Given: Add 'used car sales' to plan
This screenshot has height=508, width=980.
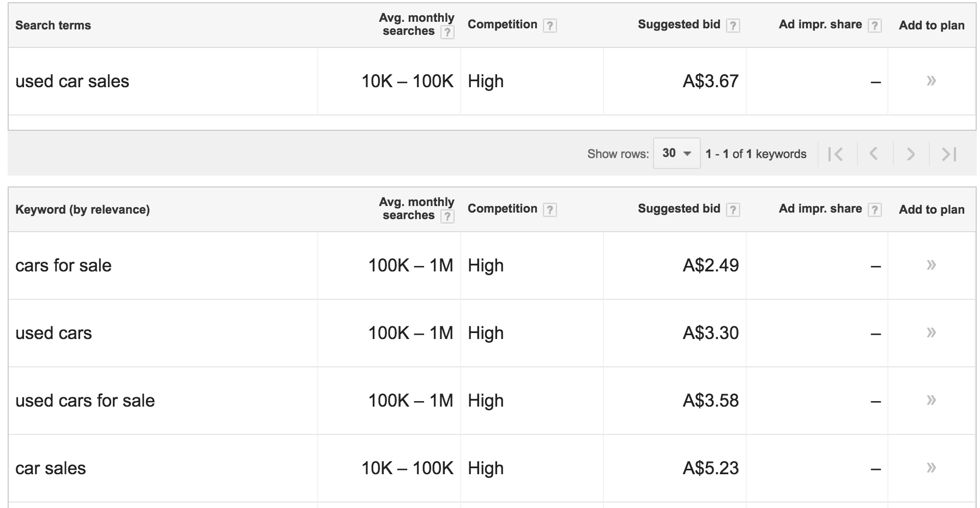Looking at the screenshot, I should pos(931,81).
